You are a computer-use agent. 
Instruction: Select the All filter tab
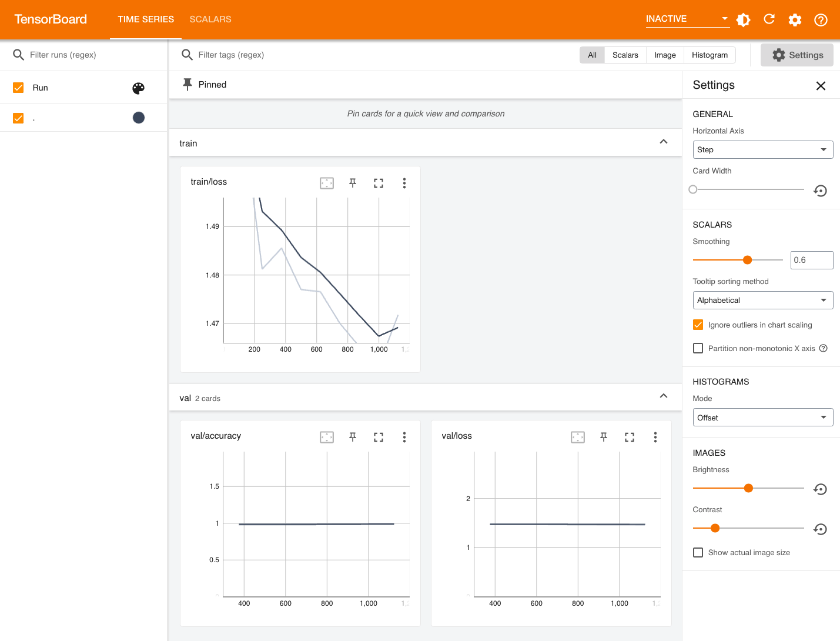(592, 55)
